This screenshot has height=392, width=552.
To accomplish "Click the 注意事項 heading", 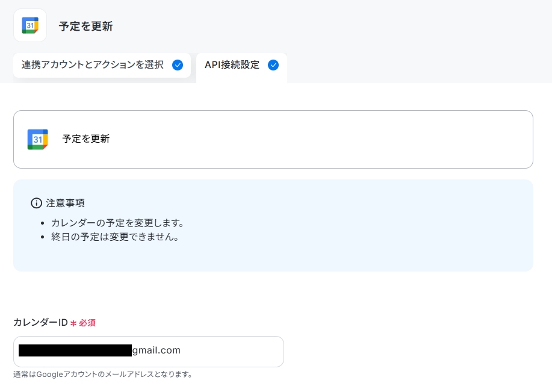I will (66, 203).
